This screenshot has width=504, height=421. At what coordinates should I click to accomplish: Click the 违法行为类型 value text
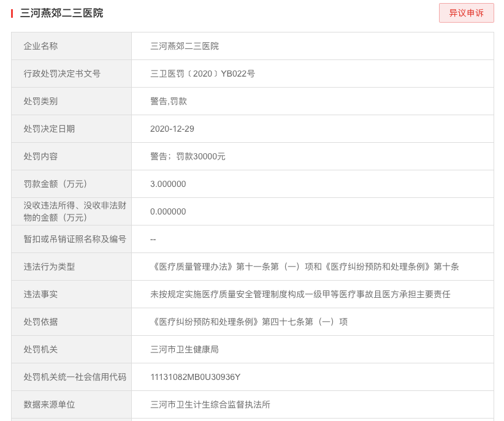(x=304, y=267)
